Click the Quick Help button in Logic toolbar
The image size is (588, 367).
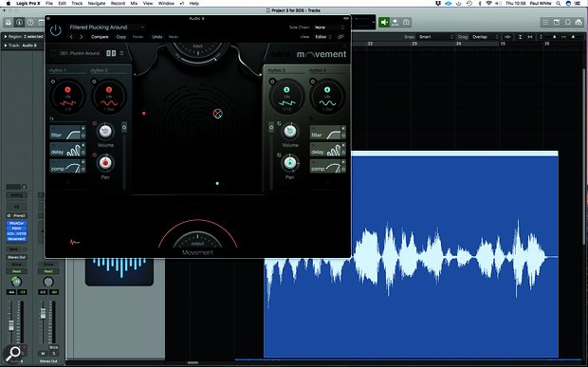tap(30, 23)
